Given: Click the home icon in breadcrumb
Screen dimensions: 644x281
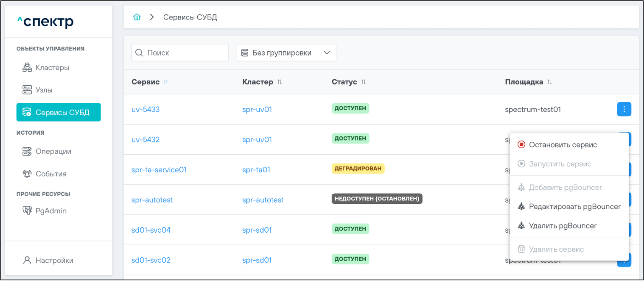Looking at the screenshot, I should click(x=137, y=17).
